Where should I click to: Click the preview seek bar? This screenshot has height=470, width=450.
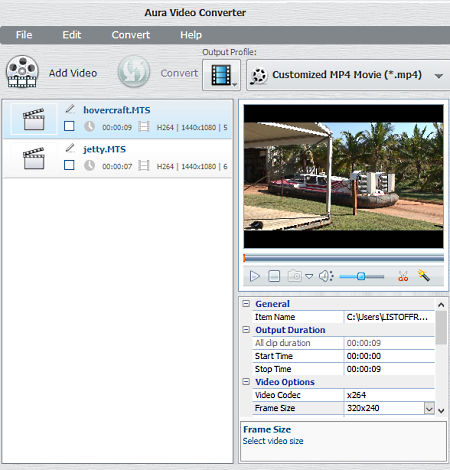(344, 258)
